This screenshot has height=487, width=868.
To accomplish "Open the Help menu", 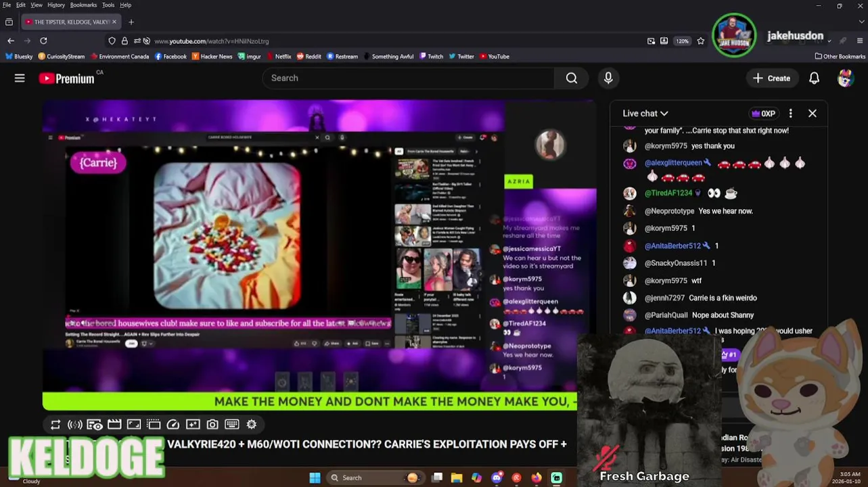I will pyautogui.click(x=126, y=5).
